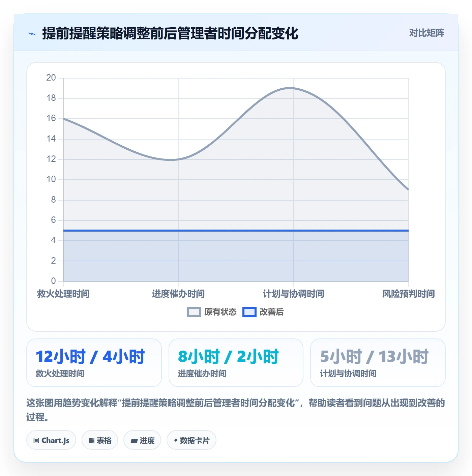Click the Chart.js chip square icon
This screenshot has width=472, height=476.
[x=36, y=441]
